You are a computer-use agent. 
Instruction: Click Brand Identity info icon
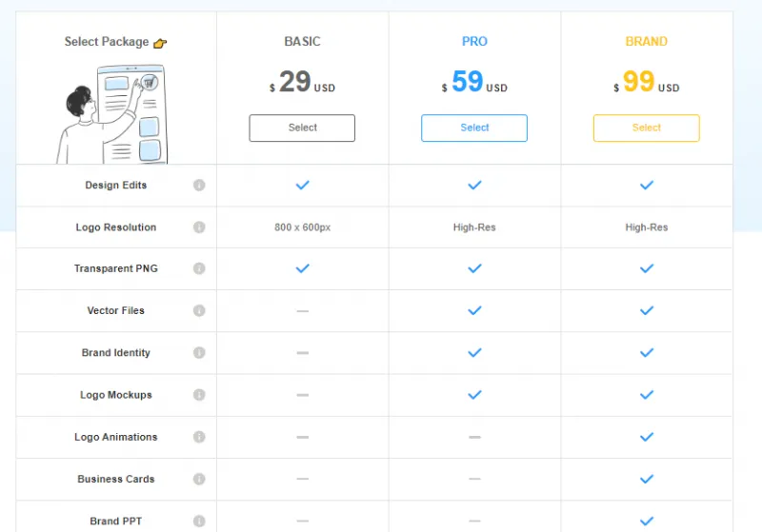click(199, 353)
